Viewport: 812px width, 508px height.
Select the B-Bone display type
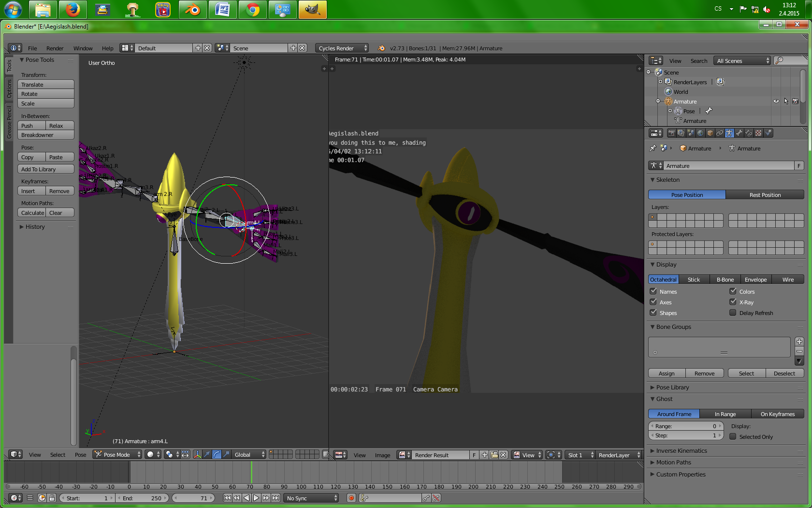point(725,279)
